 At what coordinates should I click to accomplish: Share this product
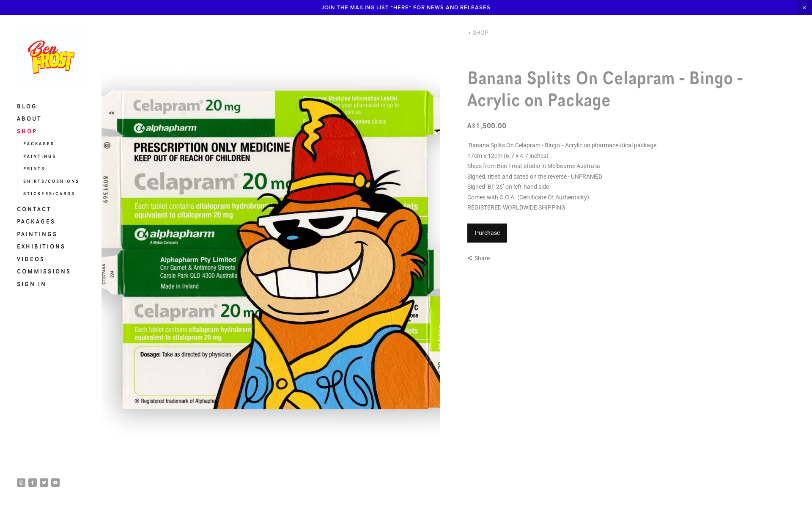pyautogui.click(x=479, y=258)
